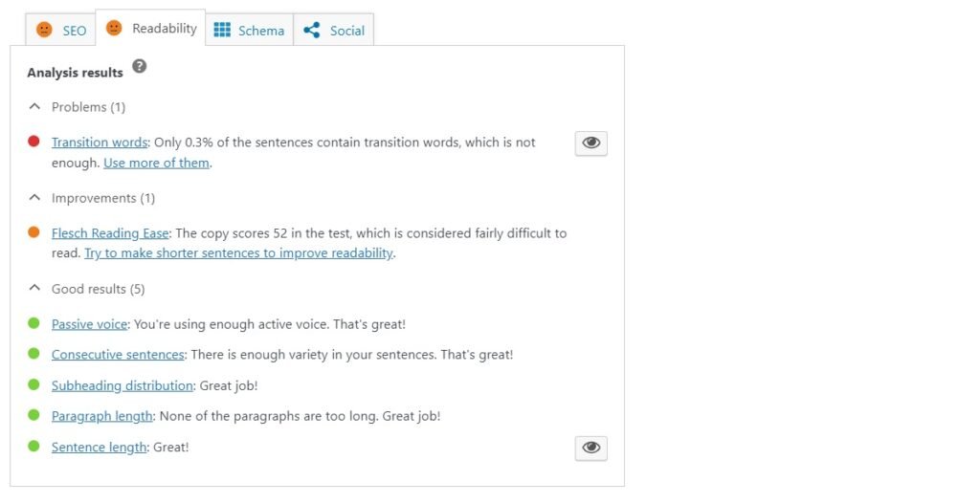Click the Social share icon

(x=311, y=30)
